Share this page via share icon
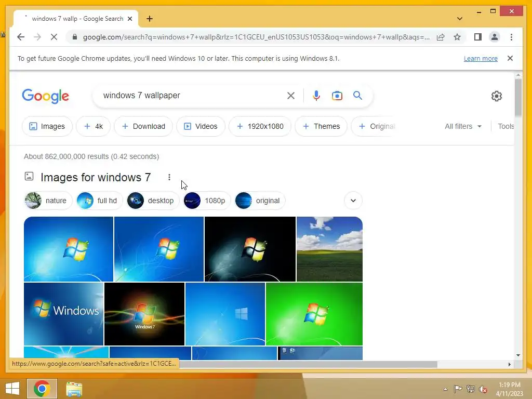The image size is (532, 399). (x=441, y=37)
